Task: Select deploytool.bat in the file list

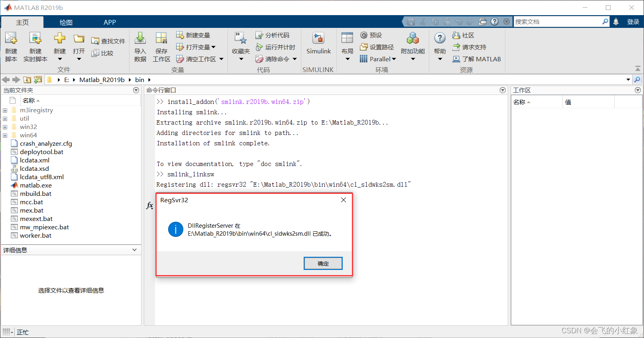Action: point(41,152)
